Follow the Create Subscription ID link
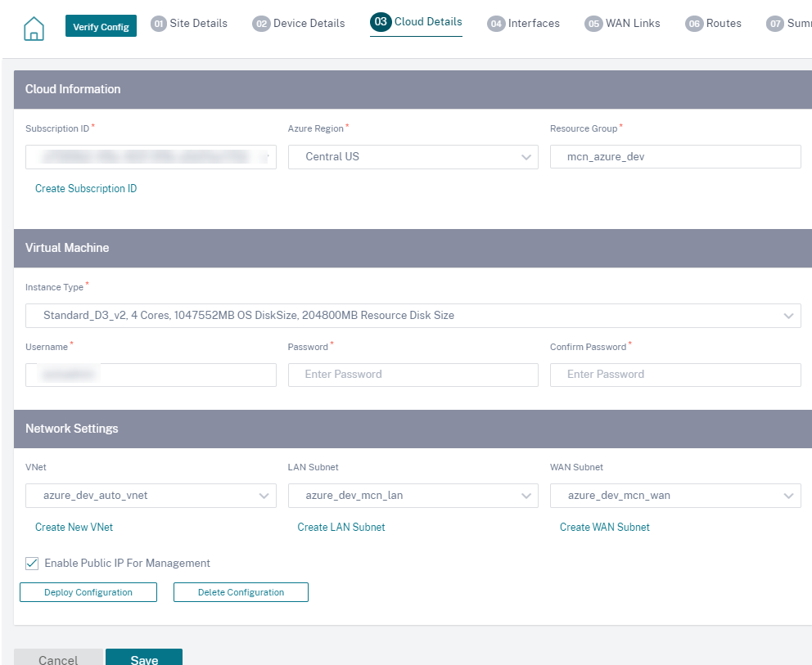Image resolution: width=812 pixels, height=665 pixels. pyautogui.click(x=86, y=188)
